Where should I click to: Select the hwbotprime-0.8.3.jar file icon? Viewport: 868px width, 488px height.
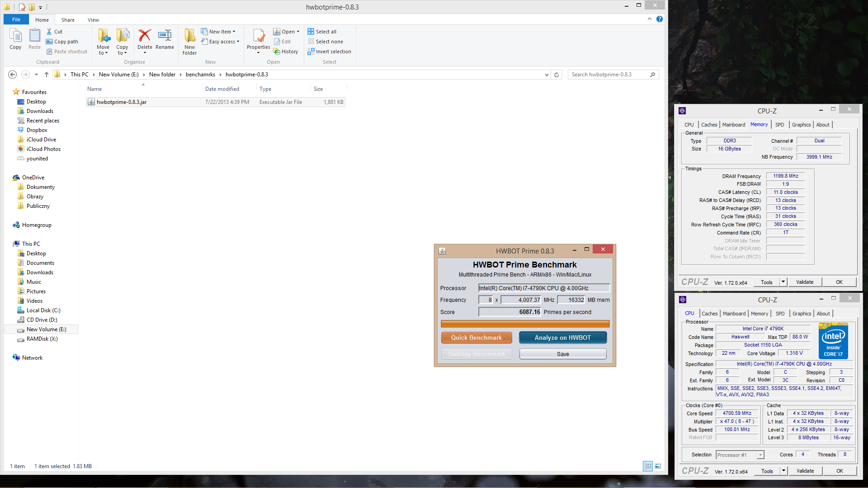point(91,102)
